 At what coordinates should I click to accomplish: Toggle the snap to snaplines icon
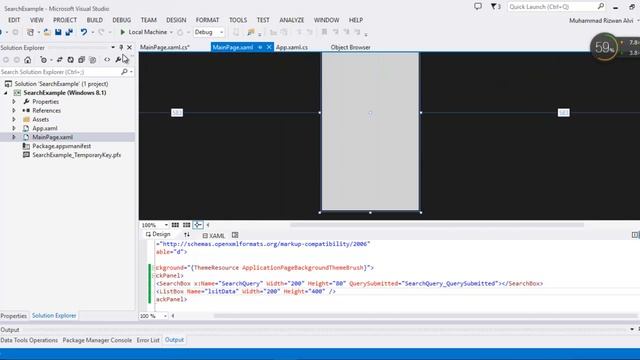coord(198,225)
